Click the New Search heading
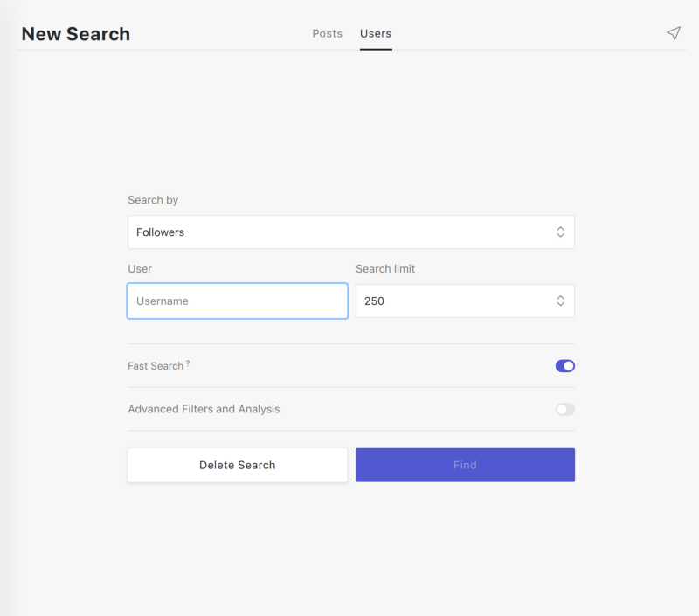699x616 pixels. [76, 34]
